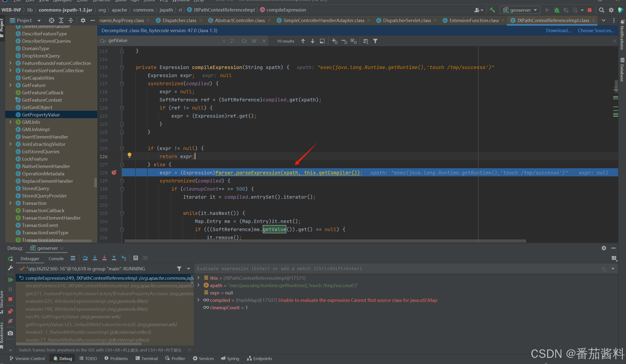Open the geoserver run configuration dropdown
Image resolution: width=626 pixels, height=364 pixels.
point(520,10)
